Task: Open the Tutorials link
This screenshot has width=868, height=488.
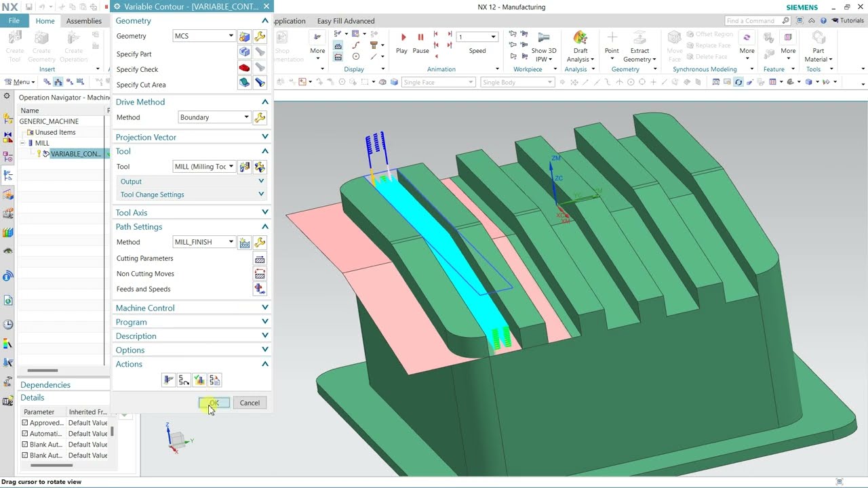Action: [x=848, y=20]
